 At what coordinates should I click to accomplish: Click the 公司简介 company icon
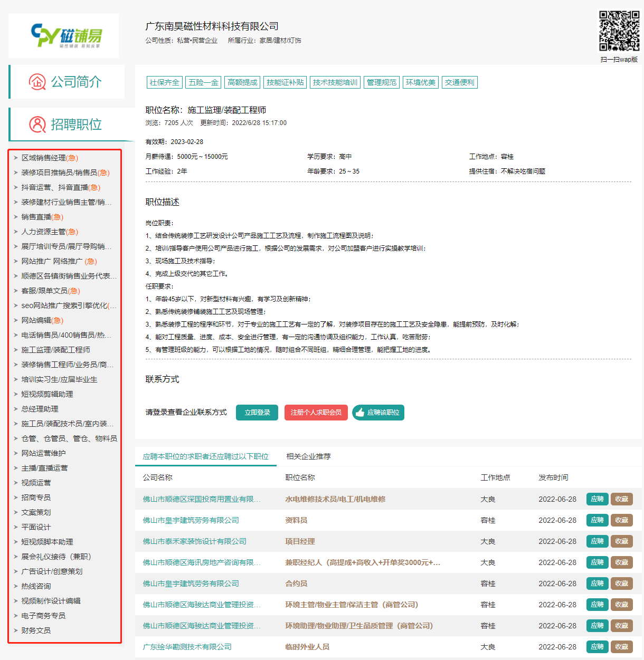37,82
